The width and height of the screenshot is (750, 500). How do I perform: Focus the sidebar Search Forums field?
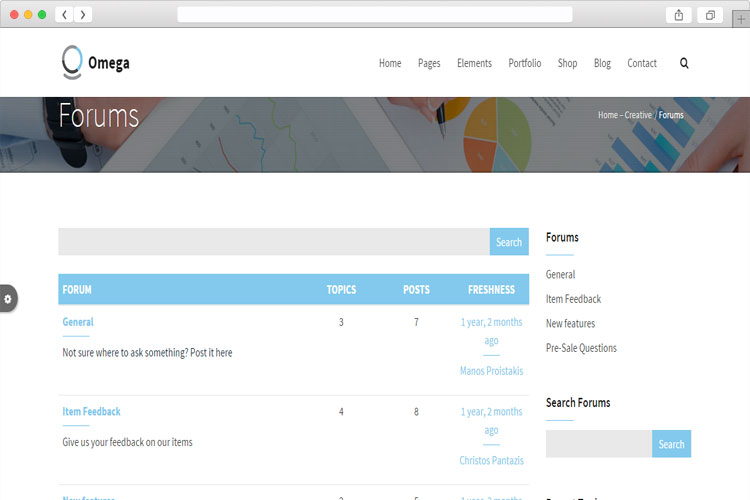(599, 444)
